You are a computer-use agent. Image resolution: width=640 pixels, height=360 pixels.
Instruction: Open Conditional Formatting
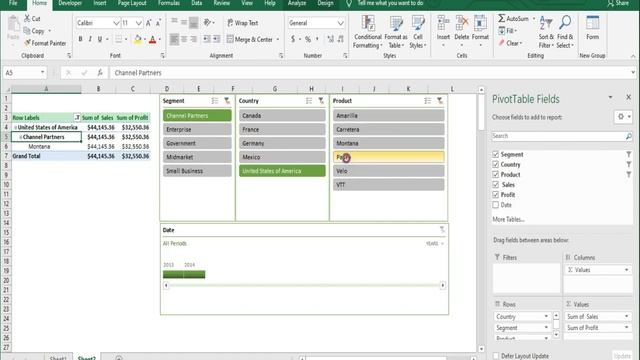click(x=367, y=32)
